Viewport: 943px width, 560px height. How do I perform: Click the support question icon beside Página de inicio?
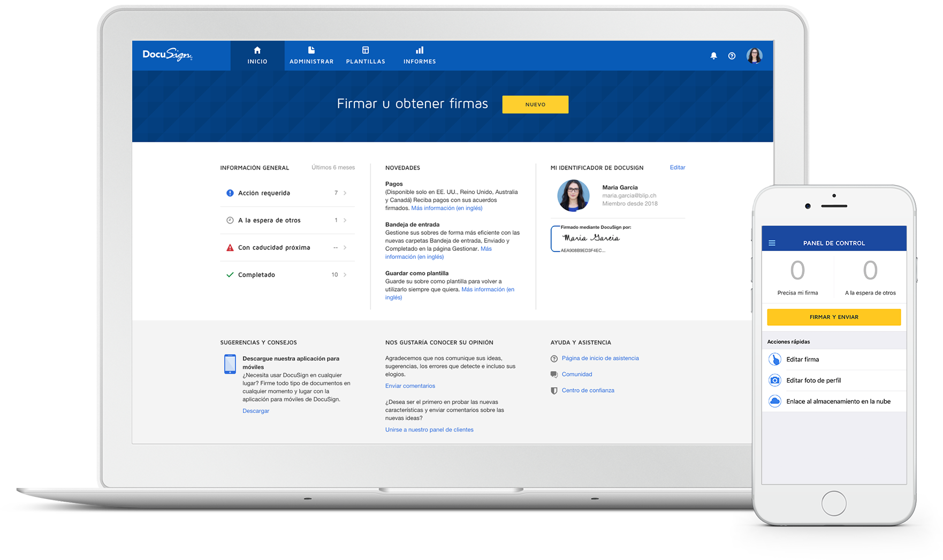(554, 358)
